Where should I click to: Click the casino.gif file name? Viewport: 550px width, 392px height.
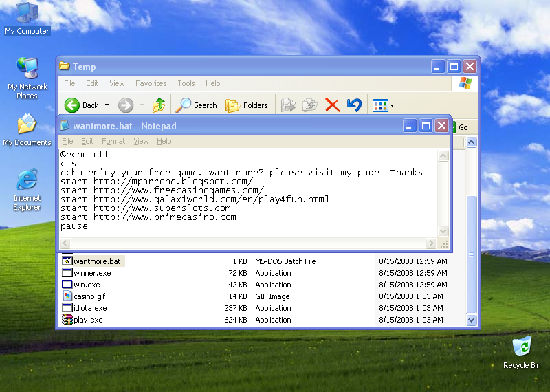[x=89, y=296]
